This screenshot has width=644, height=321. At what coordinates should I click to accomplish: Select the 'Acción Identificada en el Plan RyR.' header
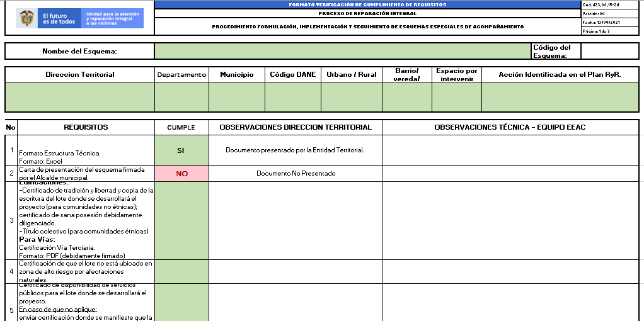point(560,74)
